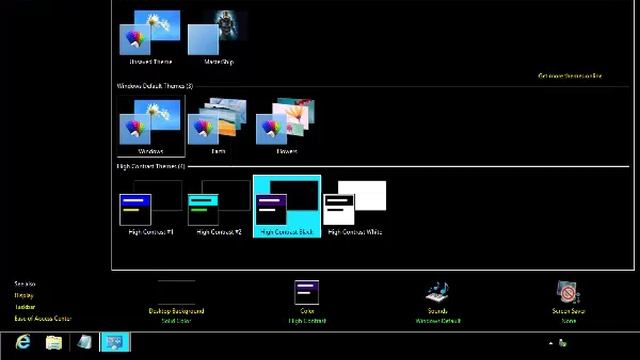The width and height of the screenshot is (640, 360).
Task: Apply High Contrast #1 theme
Action: pos(151,207)
